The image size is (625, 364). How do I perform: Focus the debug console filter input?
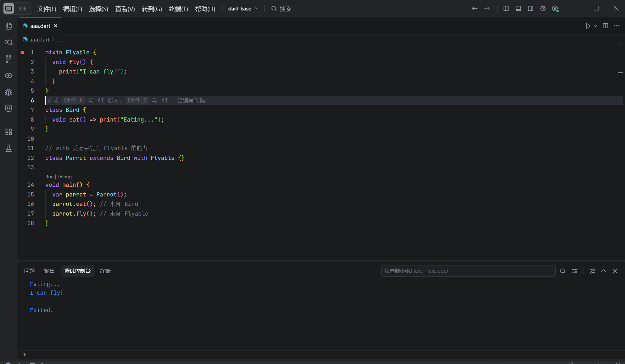click(468, 271)
